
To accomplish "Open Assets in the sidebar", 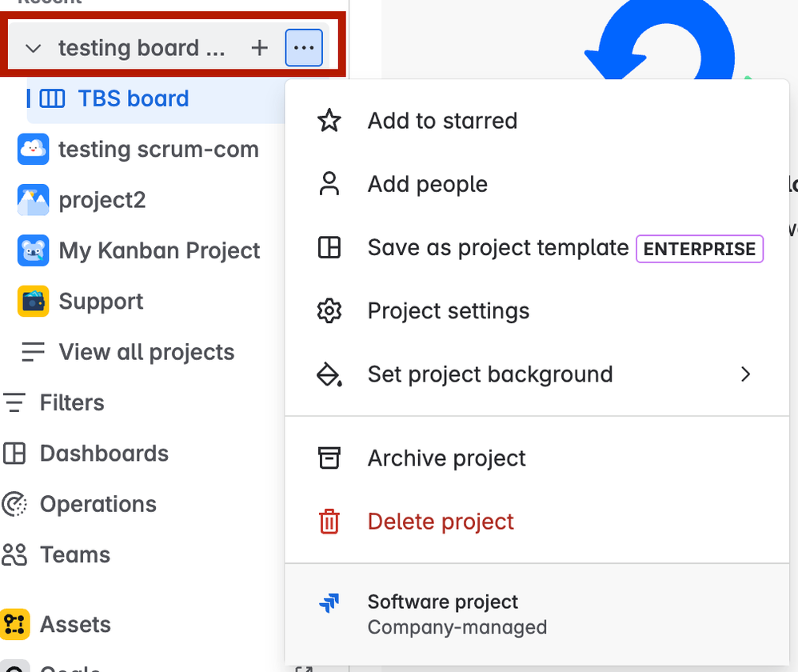I will pos(75,625).
